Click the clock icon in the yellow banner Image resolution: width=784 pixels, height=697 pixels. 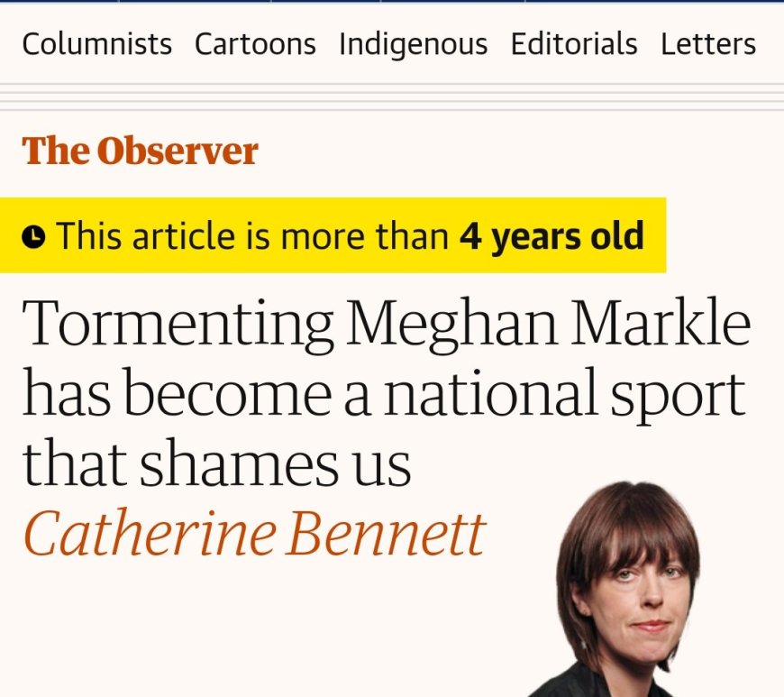(x=33, y=237)
